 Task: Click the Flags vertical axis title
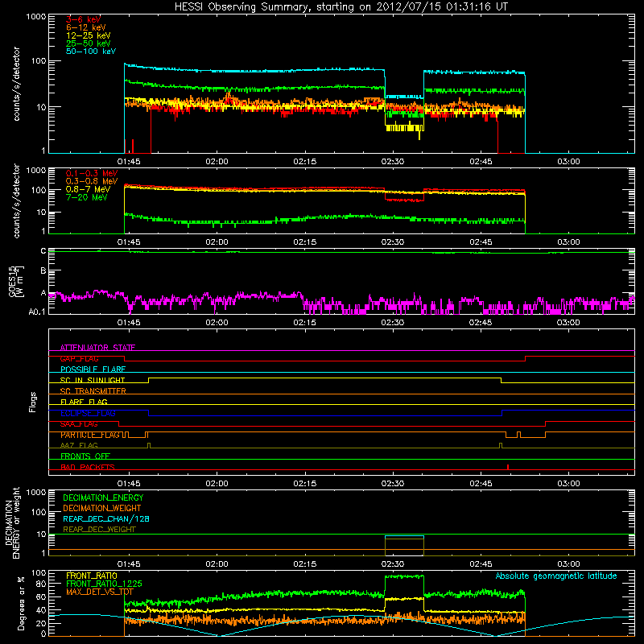point(33,402)
